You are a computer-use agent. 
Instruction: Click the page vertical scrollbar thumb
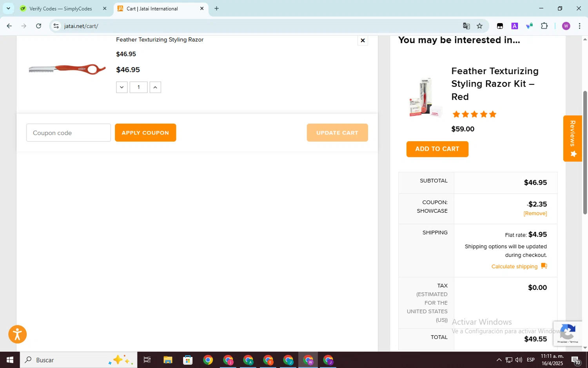pyautogui.click(x=585, y=153)
